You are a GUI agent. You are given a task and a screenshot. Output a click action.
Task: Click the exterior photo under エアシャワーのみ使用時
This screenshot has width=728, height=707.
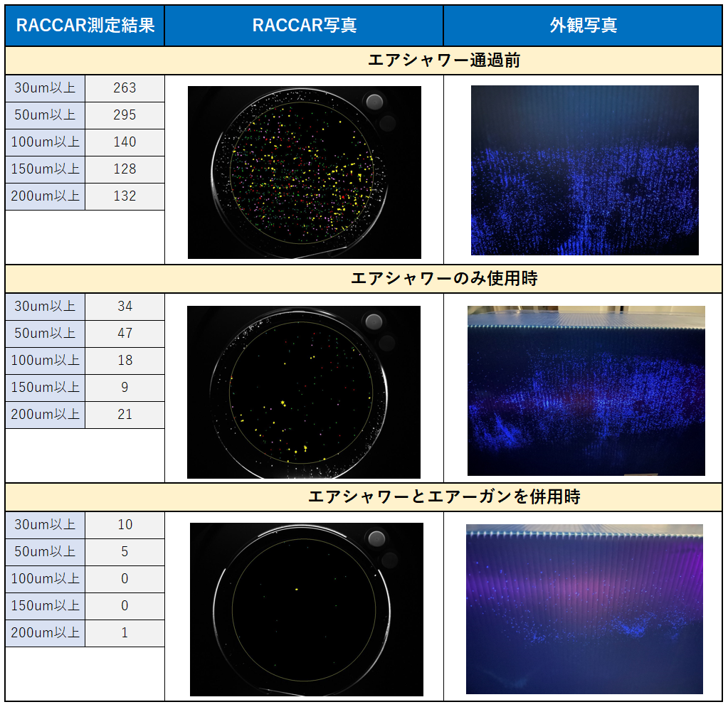(x=586, y=390)
